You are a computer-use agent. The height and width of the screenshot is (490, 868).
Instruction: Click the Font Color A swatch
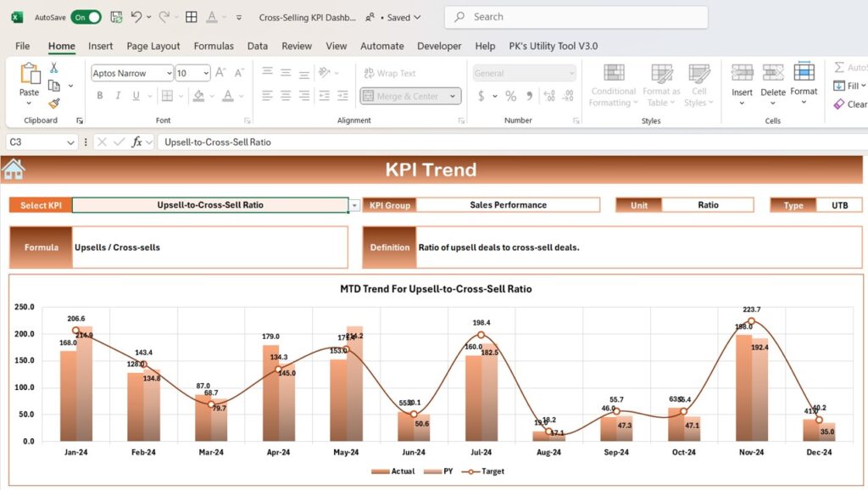click(x=227, y=96)
